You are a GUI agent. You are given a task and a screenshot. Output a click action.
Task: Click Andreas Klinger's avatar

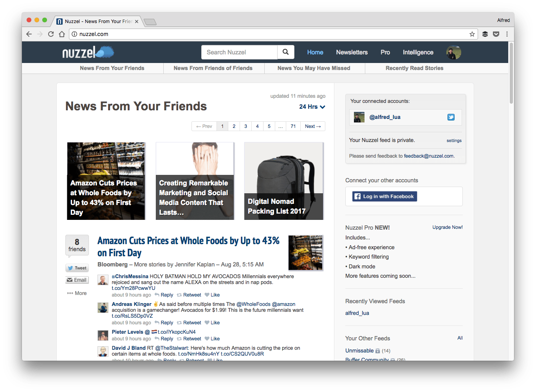(x=103, y=307)
